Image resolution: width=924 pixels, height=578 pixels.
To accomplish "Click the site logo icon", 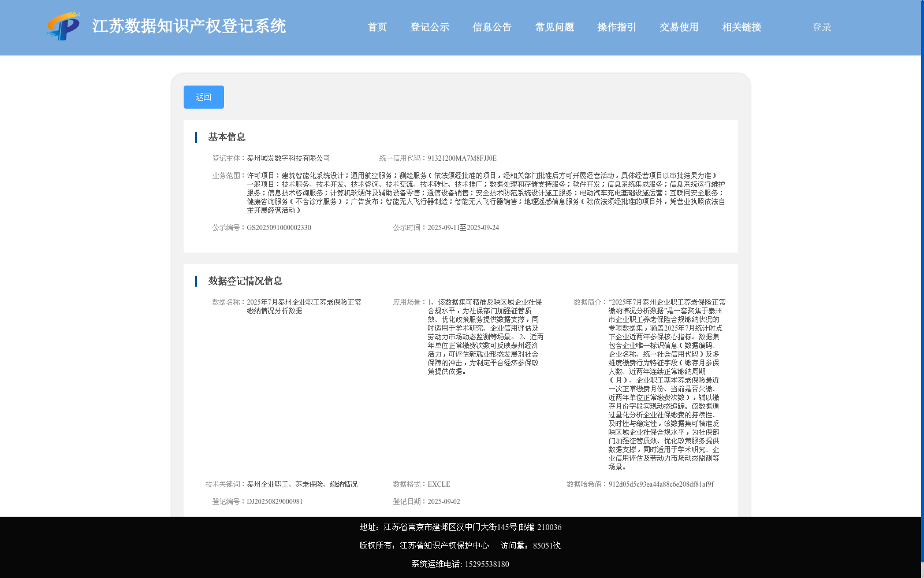I will [x=64, y=27].
